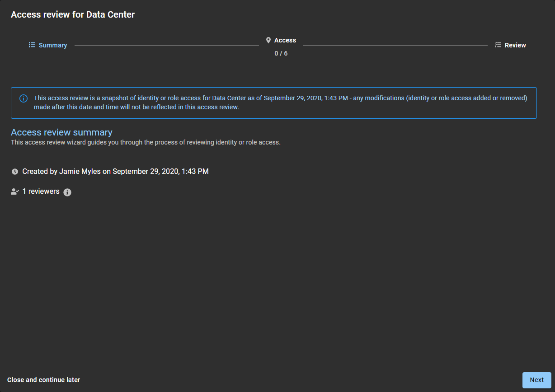This screenshot has width=555, height=392.
Task: Switch to the Access step label
Action: click(x=285, y=40)
